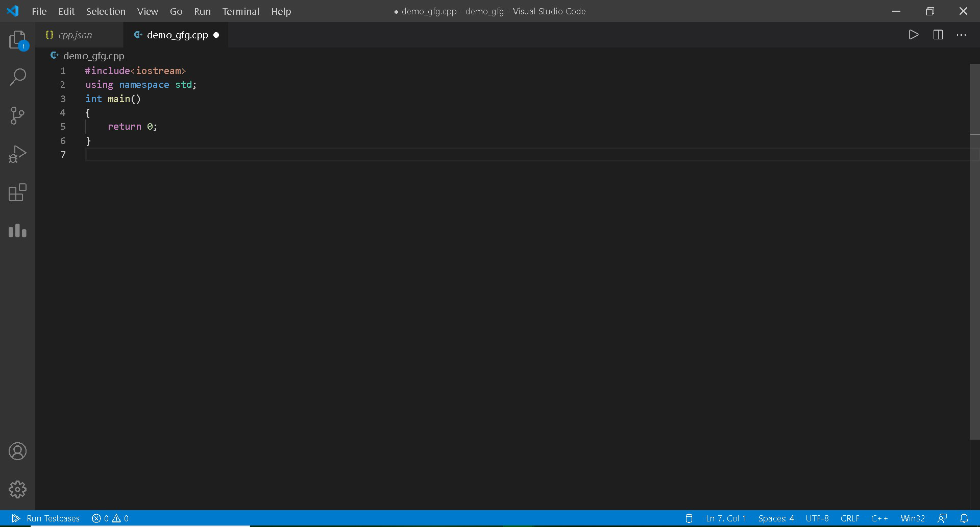
Task: Click Run Testcases in status bar
Action: pos(46,518)
